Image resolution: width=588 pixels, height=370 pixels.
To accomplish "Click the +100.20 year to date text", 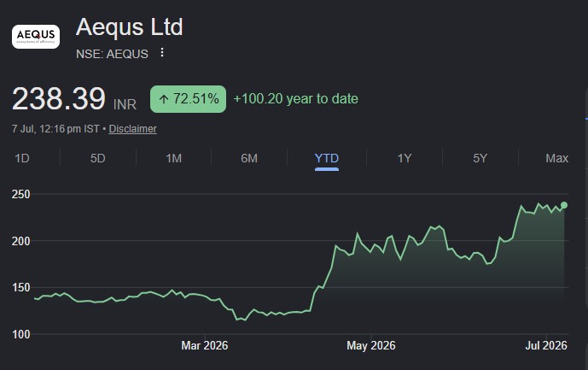I will pos(296,99).
